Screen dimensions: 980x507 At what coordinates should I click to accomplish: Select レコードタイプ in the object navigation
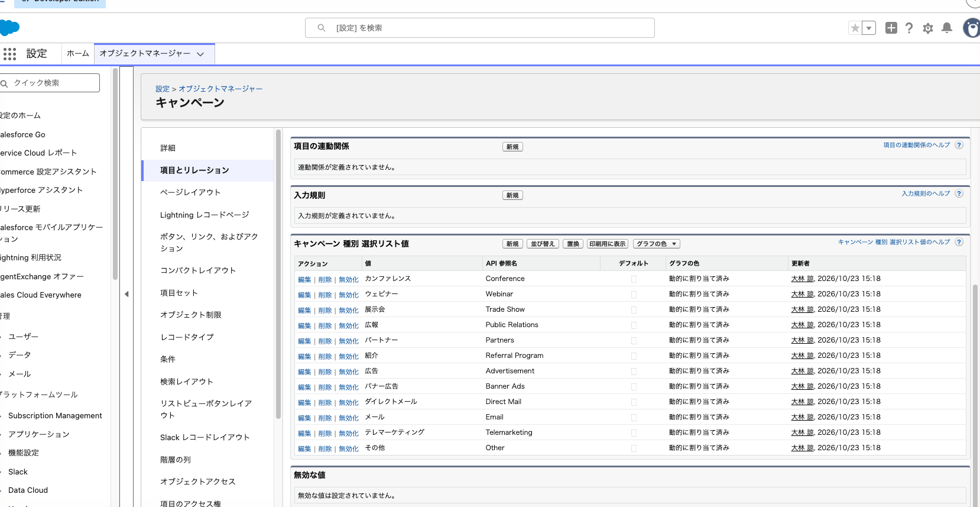(x=187, y=337)
